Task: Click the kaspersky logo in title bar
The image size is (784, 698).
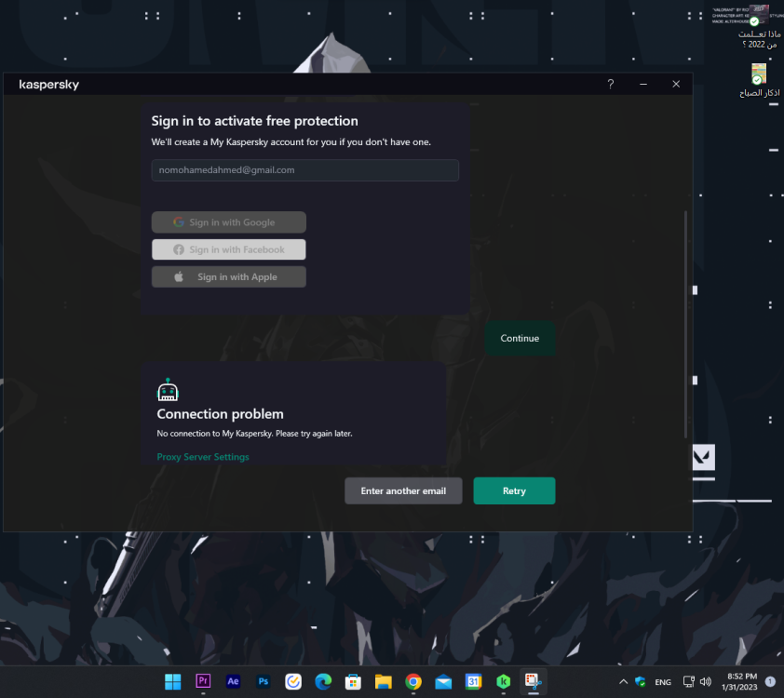Action: point(49,85)
